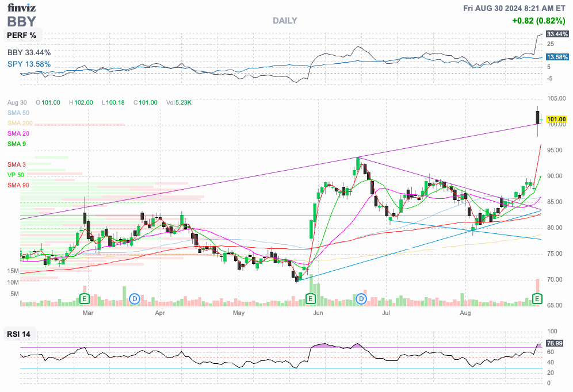Toggle the SMA 9 legend entry
Viewport: 573px width, 392px height.
(x=17, y=144)
